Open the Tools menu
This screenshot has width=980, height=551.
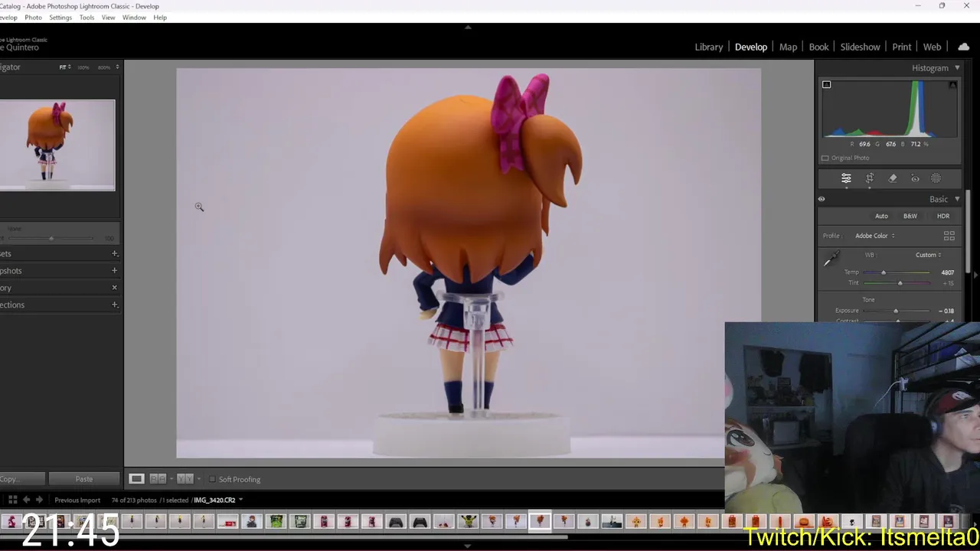(x=87, y=17)
